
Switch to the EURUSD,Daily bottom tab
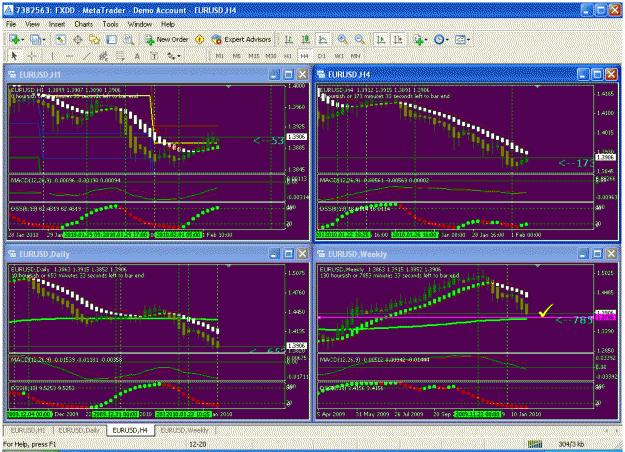point(79,430)
